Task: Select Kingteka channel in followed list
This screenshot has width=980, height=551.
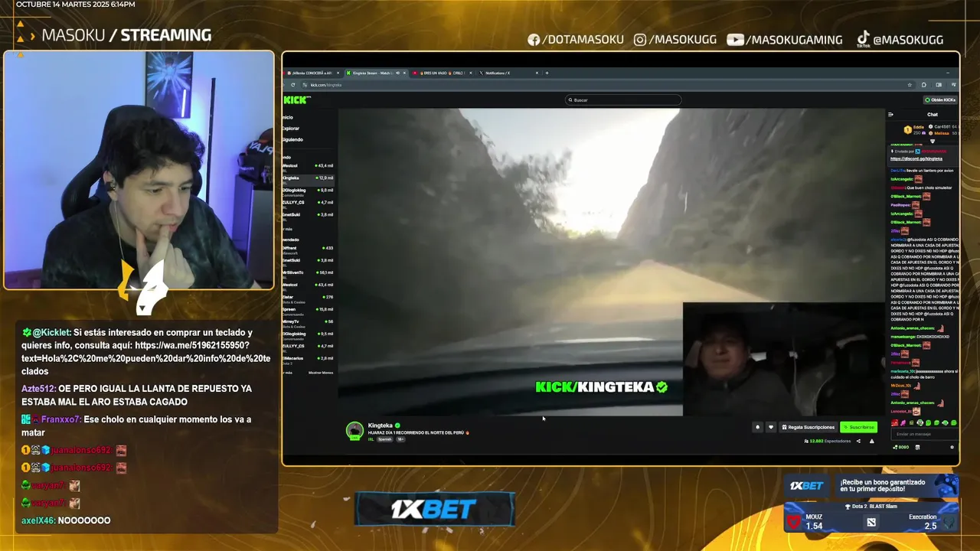Action: click(x=309, y=178)
